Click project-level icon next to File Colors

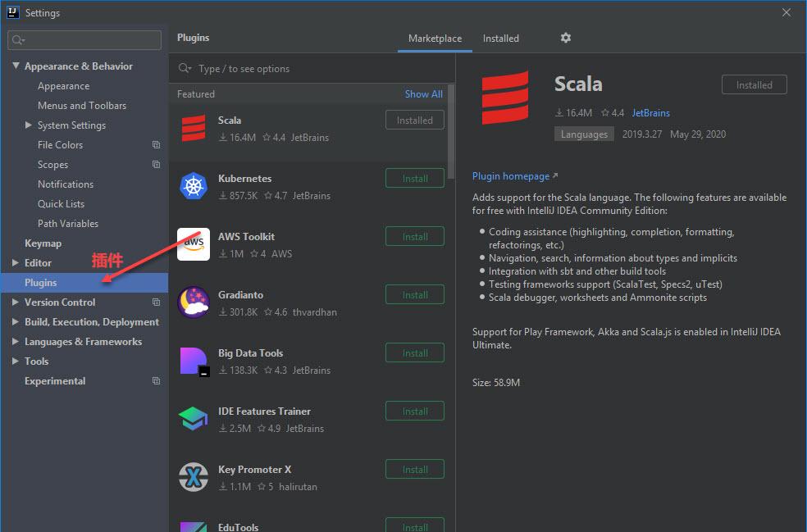click(x=156, y=144)
